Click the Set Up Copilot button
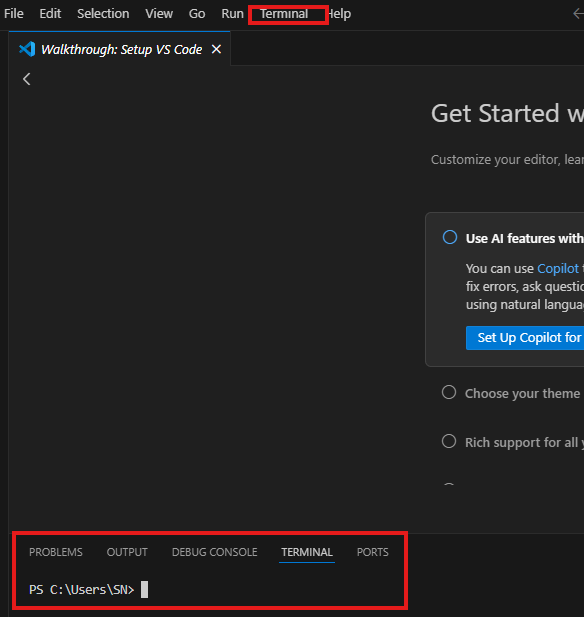The image size is (584, 617). point(525,338)
